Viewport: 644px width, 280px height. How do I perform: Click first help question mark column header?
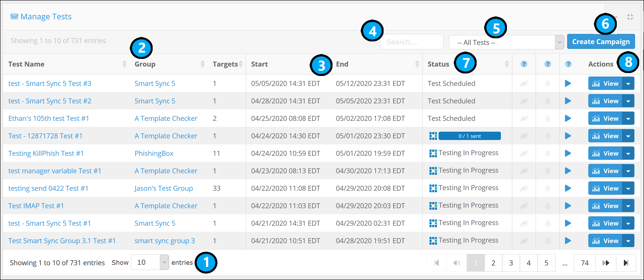click(524, 64)
